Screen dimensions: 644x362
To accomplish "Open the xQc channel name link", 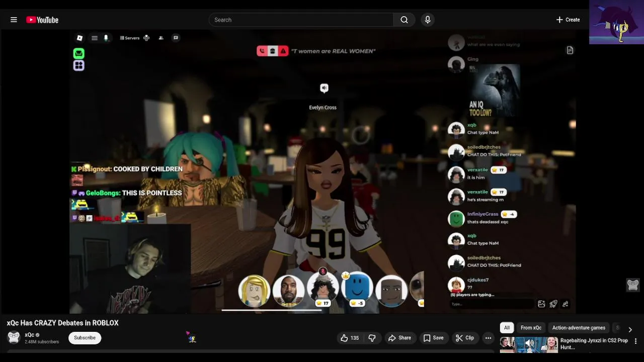I will point(30,335).
